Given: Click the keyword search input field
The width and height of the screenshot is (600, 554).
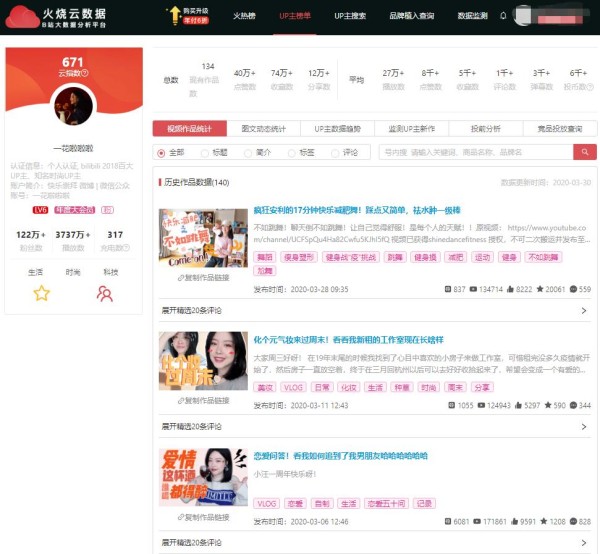Looking at the screenshot, I should pyautogui.click(x=476, y=152).
